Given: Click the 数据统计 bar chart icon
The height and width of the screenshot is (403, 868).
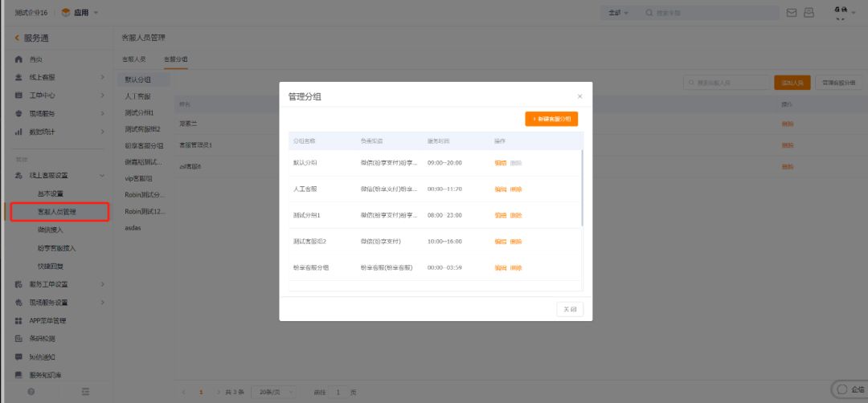Looking at the screenshot, I should [18, 132].
